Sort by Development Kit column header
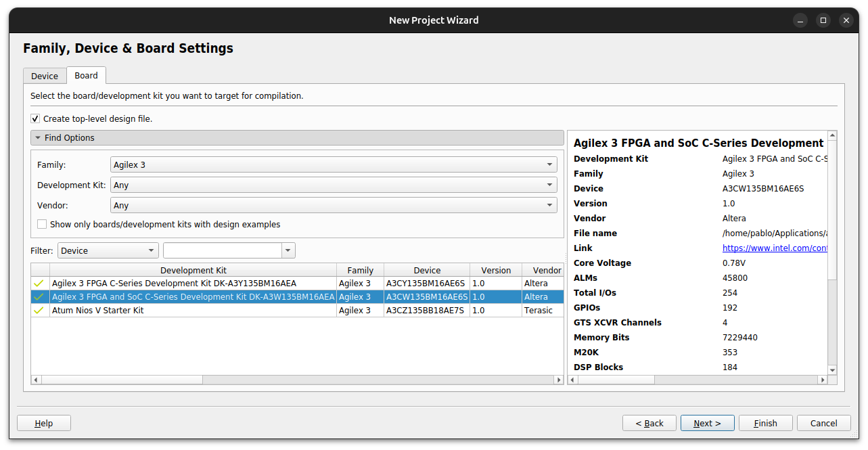 (x=193, y=270)
